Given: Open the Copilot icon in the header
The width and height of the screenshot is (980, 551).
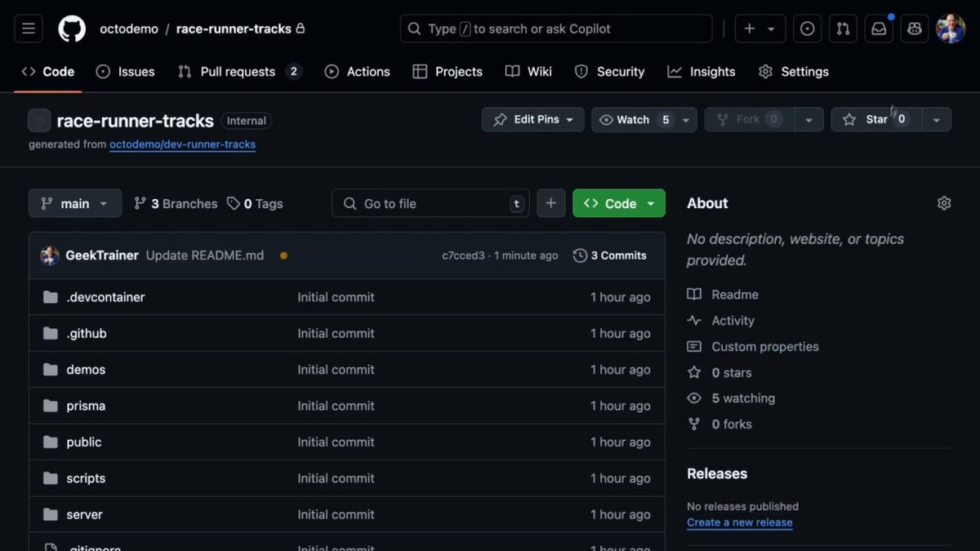Looking at the screenshot, I should [915, 29].
